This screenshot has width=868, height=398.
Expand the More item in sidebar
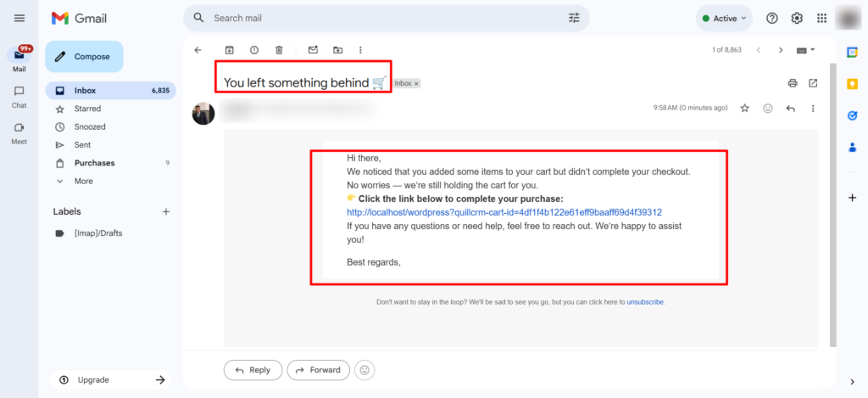[83, 181]
